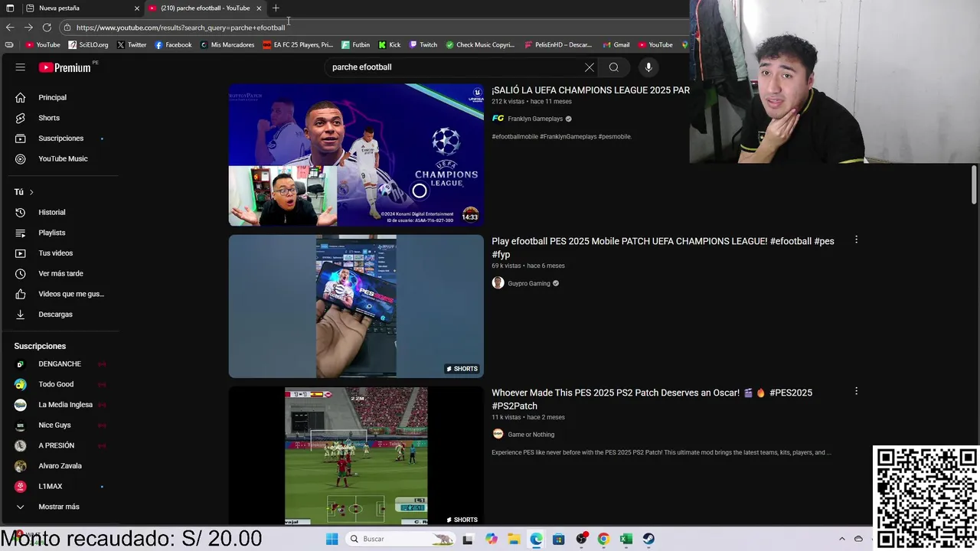The height and width of the screenshot is (551, 980).
Task: Open Edge tab actions menu icon
Action: [10, 8]
